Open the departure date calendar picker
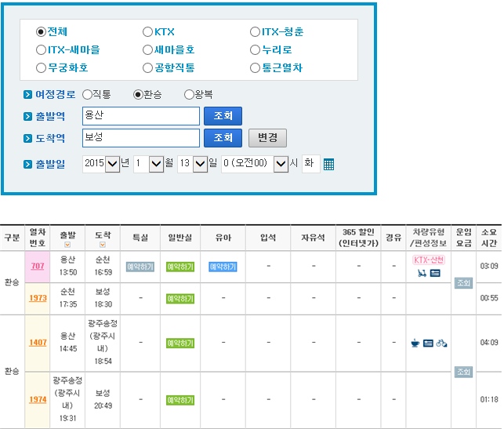This screenshot has width=504, height=429. point(329,165)
